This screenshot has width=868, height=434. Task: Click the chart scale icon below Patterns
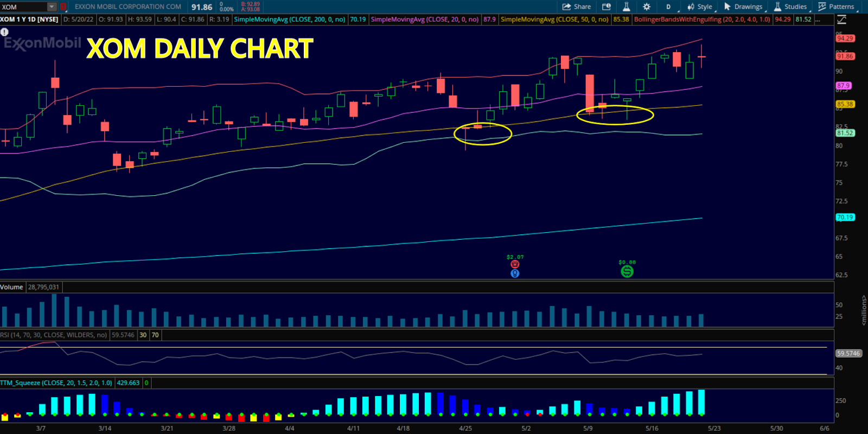(x=841, y=20)
